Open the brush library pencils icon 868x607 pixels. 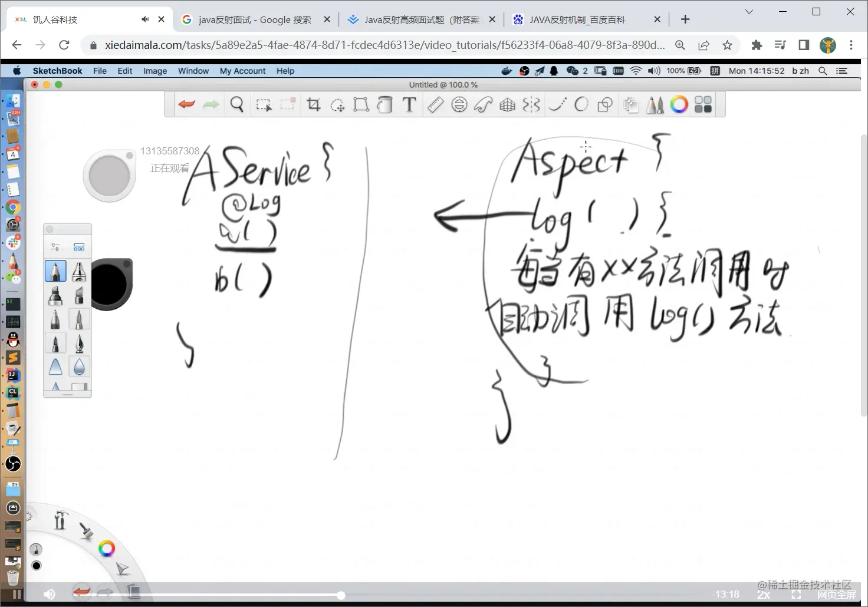coord(655,105)
